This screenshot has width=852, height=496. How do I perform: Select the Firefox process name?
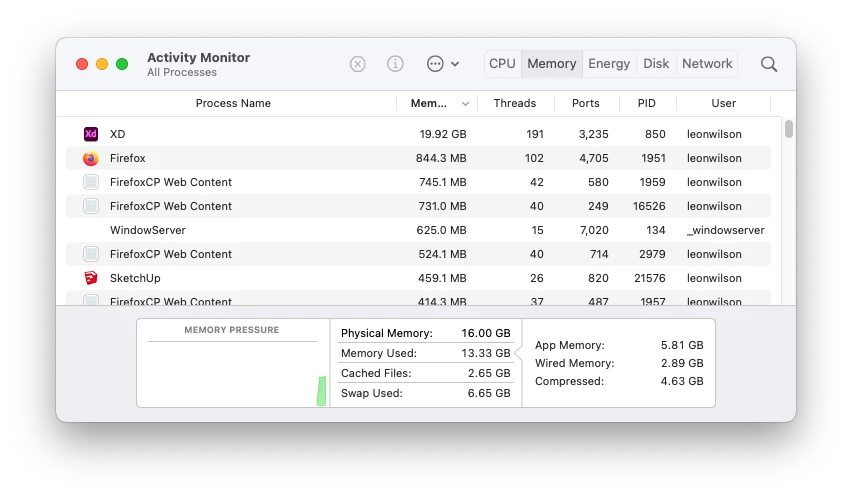[x=128, y=158]
